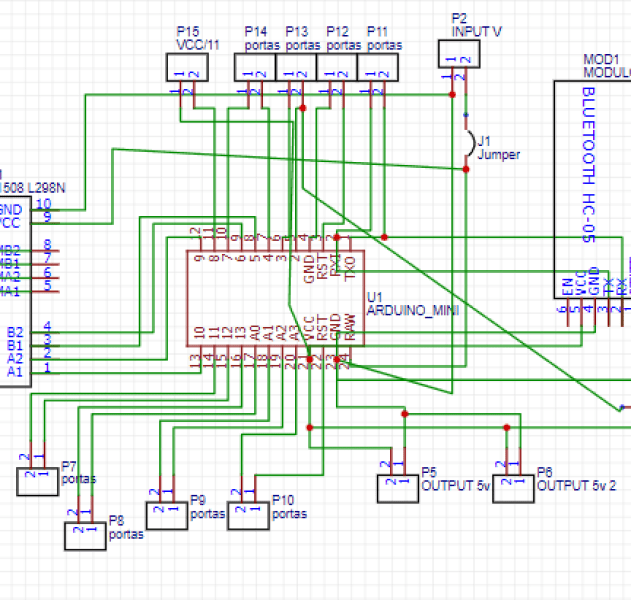The image size is (631, 600).
Task: Click the 'OUTPUT 5v 2' label
Action: tap(577, 486)
